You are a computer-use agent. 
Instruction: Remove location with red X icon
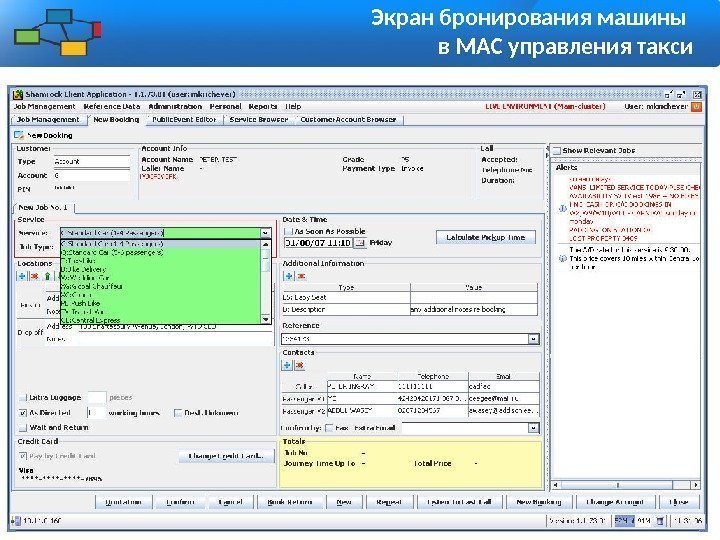click(x=34, y=276)
